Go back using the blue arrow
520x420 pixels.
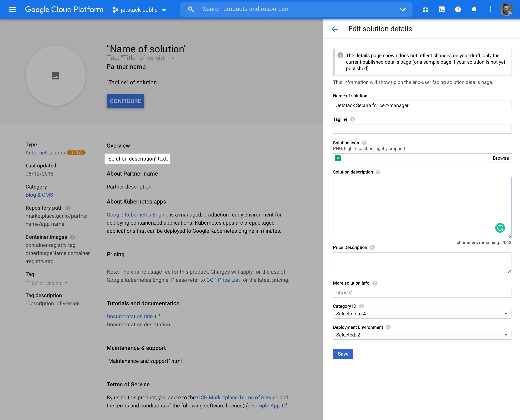pos(335,29)
